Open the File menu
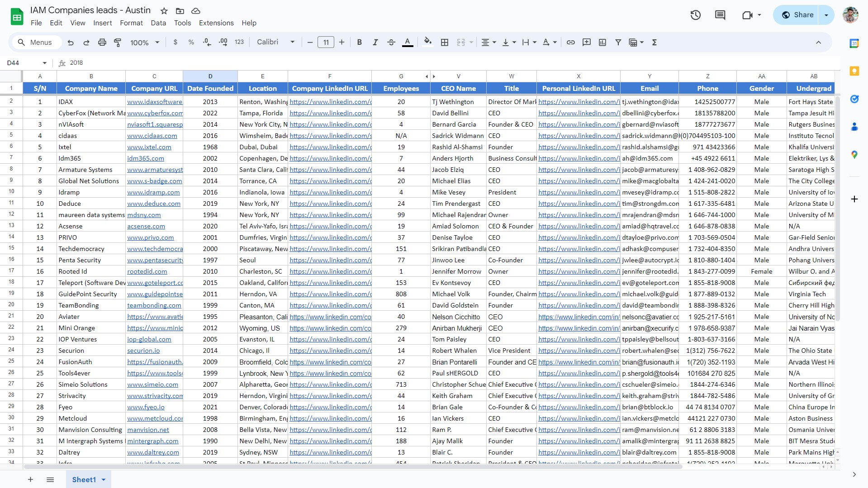The image size is (868, 488). click(36, 23)
